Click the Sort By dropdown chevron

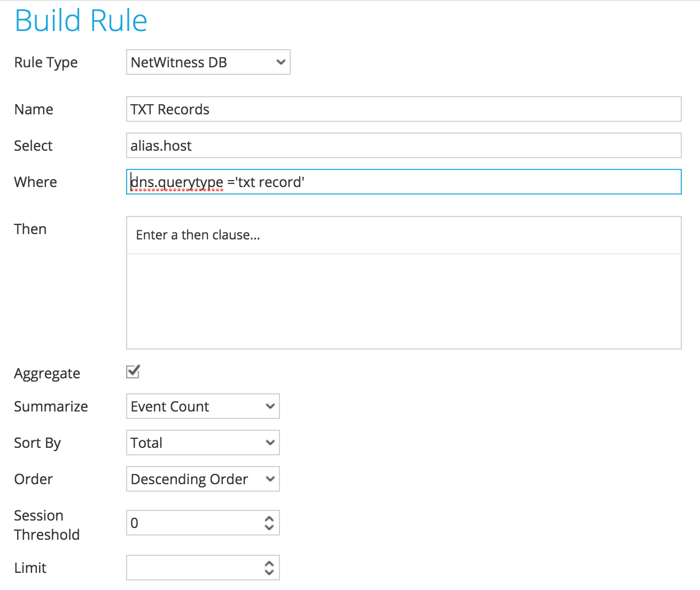[x=270, y=443]
